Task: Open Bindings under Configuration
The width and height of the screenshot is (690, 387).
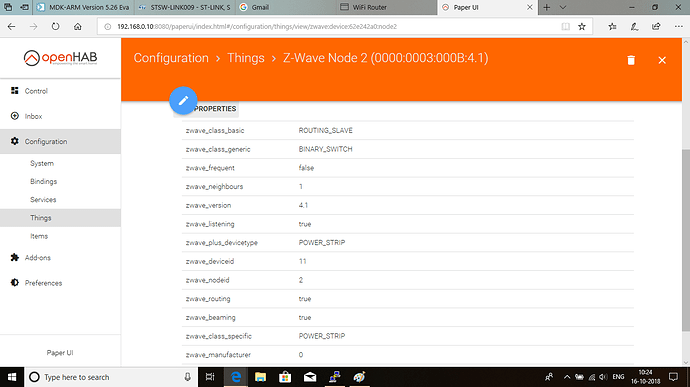Action: click(43, 181)
